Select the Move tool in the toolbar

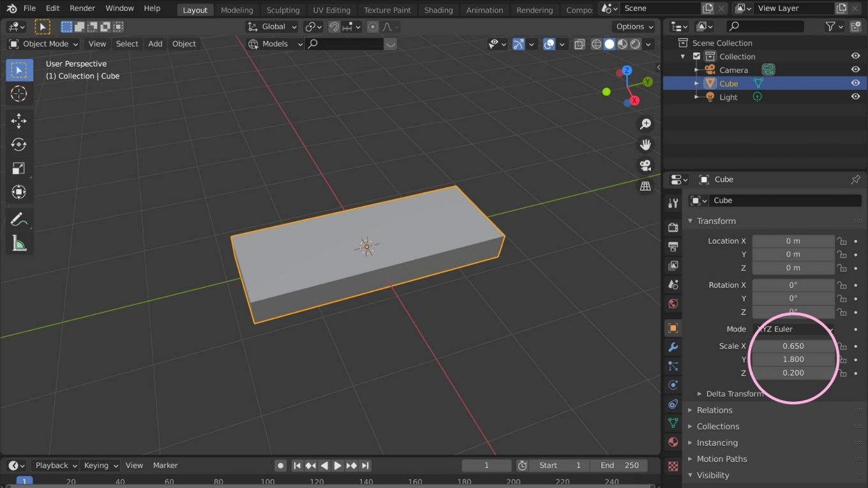click(x=19, y=121)
